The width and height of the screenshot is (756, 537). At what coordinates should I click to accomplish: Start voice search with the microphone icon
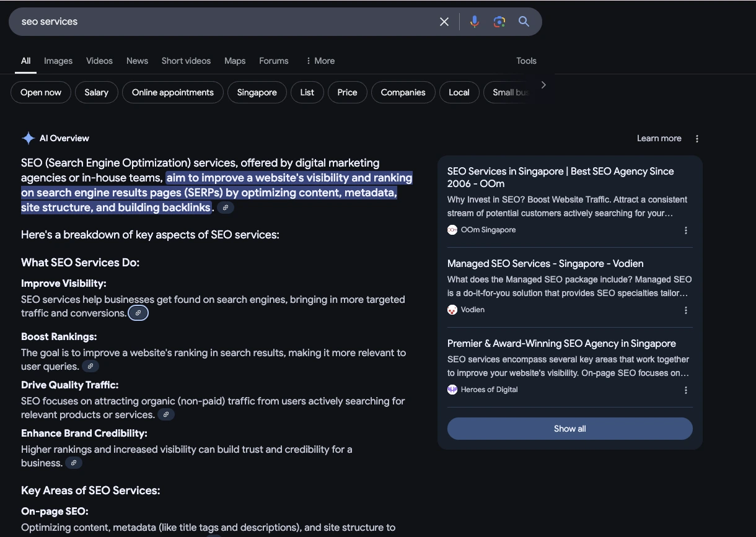475,22
